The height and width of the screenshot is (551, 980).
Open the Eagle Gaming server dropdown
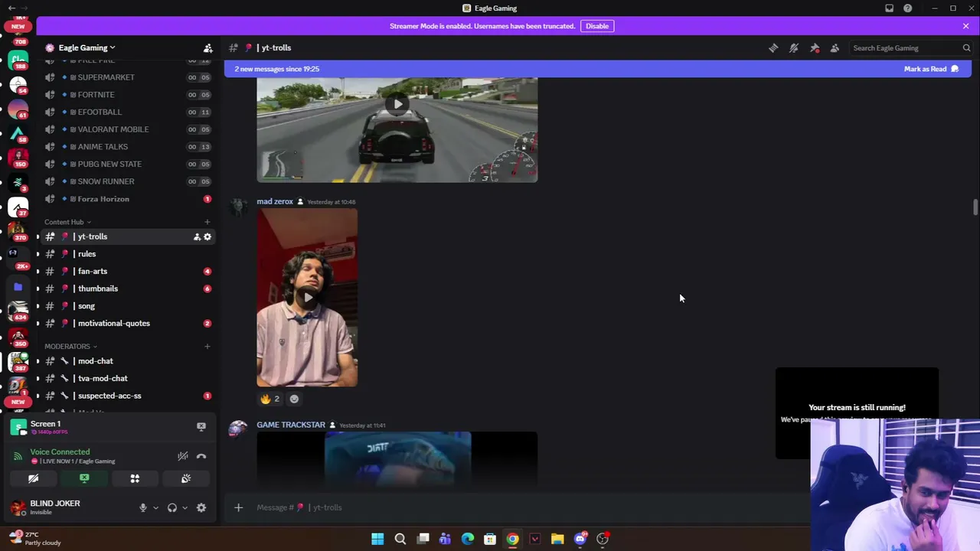click(87, 47)
